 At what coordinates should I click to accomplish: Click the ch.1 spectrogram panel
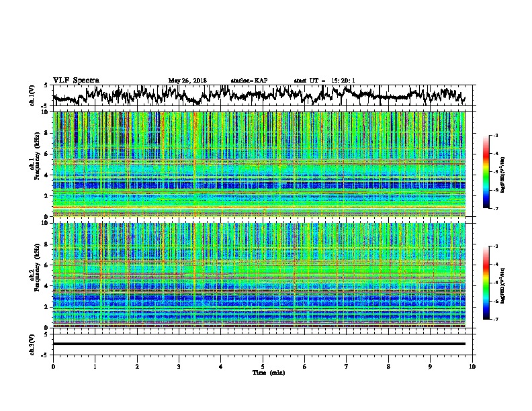(259, 164)
